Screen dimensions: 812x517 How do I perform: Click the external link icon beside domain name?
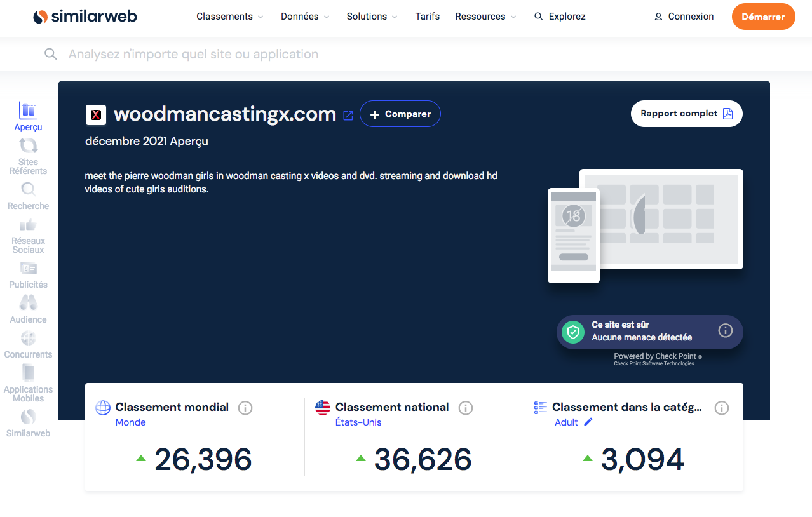click(348, 115)
